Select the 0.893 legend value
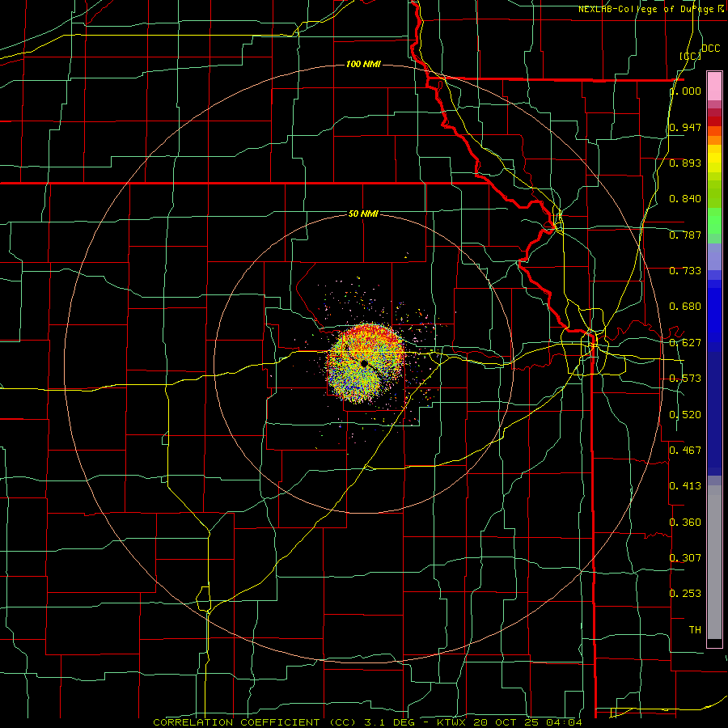The width and height of the screenshot is (728, 728). 685,163
